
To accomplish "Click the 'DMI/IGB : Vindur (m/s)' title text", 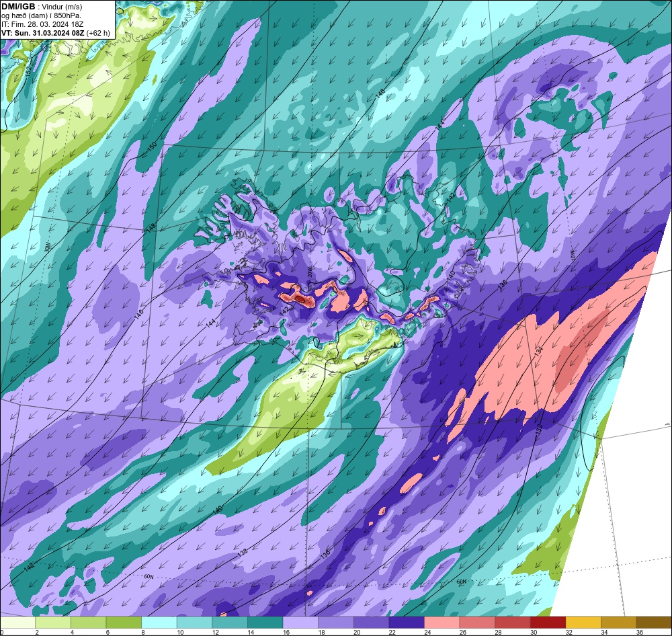I will [x=42, y=7].
